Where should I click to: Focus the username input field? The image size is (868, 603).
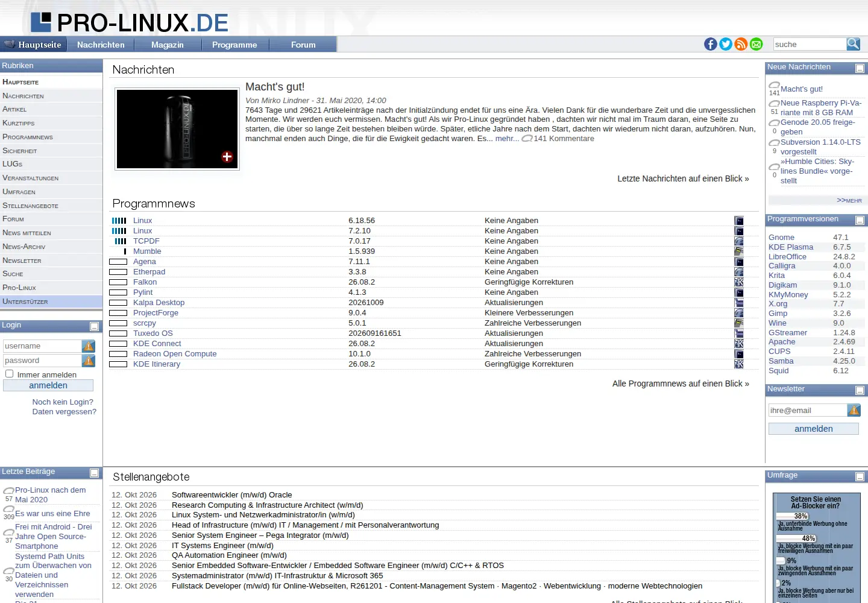coord(42,346)
